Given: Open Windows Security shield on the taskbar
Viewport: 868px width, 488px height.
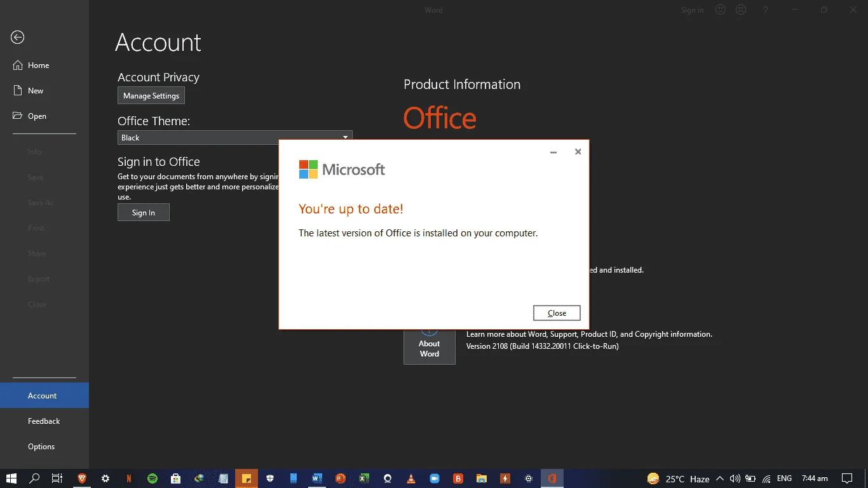Looking at the screenshot, I should [270, 478].
